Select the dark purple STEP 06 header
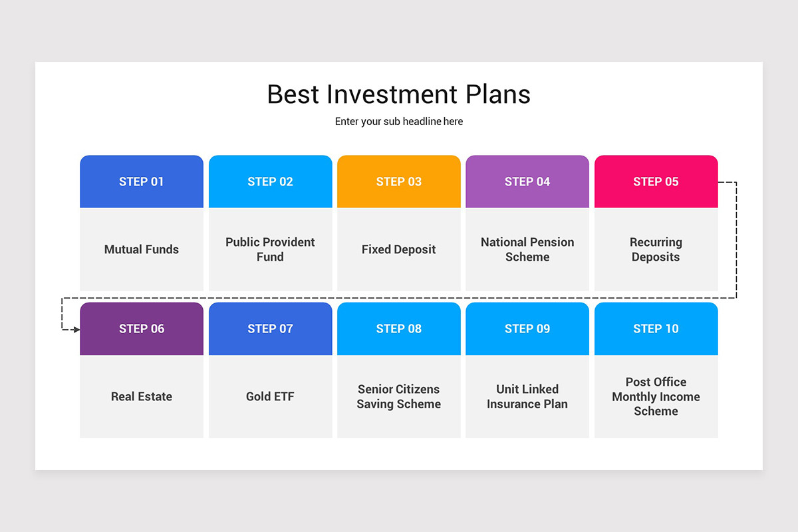Image resolution: width=798 pixels, height=532 pixels. coord(142,329)
